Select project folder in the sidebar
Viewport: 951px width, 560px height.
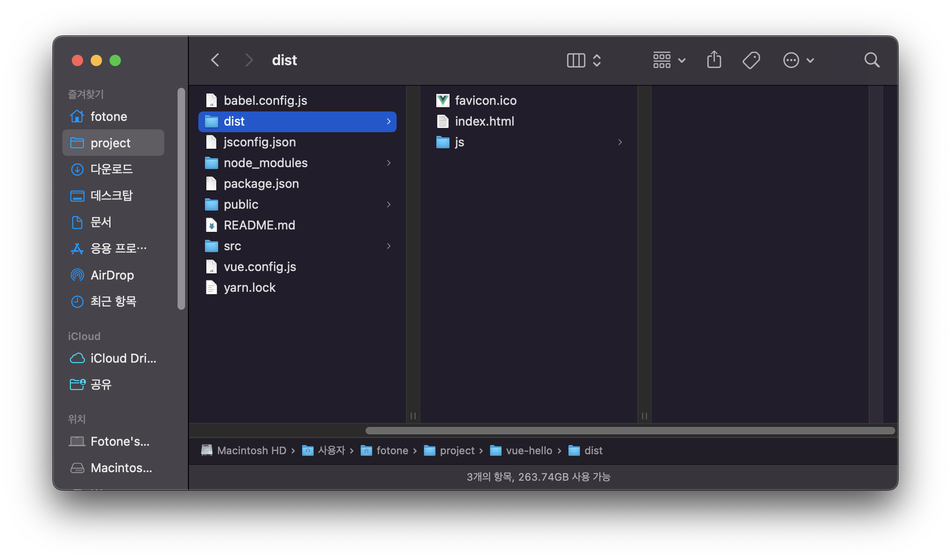point(113,143)
